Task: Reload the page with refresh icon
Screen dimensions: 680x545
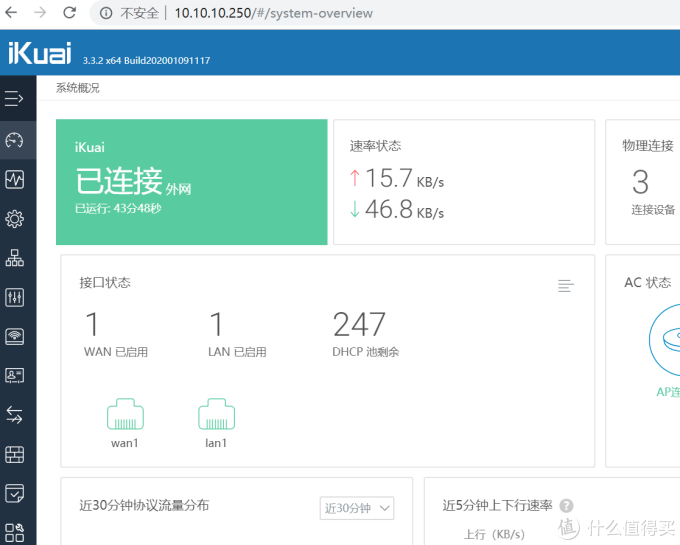Action: (69, 13)
